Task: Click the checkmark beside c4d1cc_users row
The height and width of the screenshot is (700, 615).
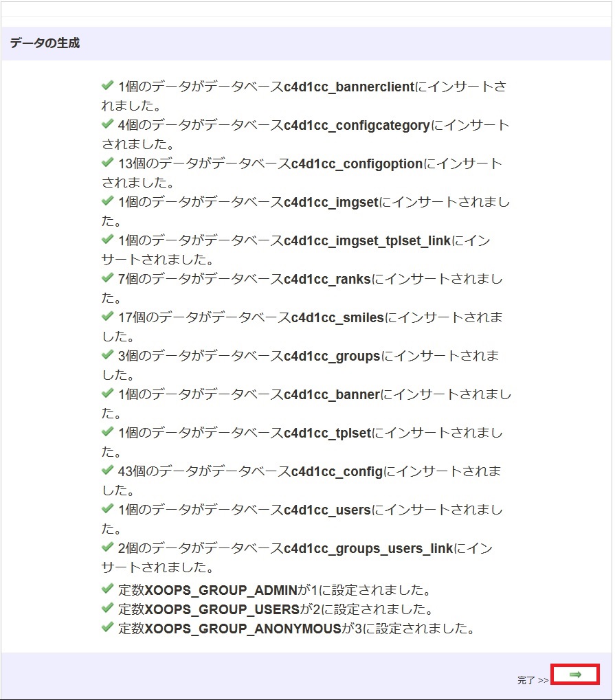Action: tap(107, 508)
